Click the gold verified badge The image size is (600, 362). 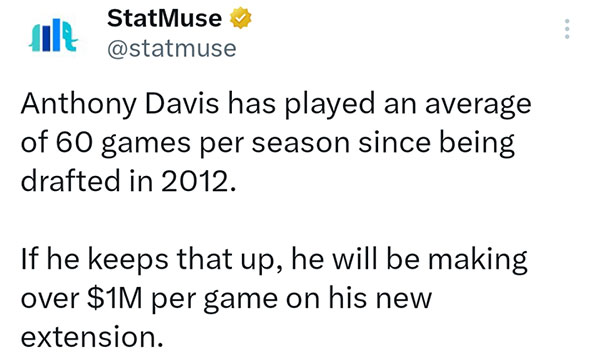click(240, 18)
